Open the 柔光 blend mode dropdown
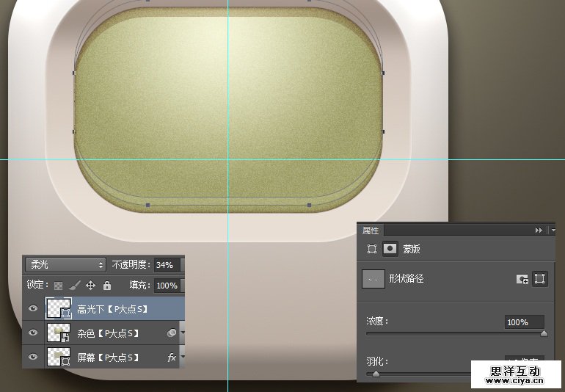Screen dimensions: 565x392 [x=65, y=264]
